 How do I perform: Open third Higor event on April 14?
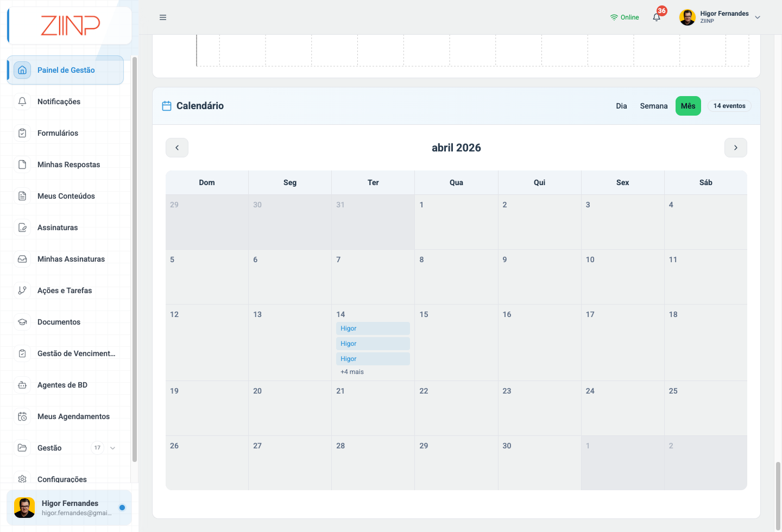click(373, 359)
